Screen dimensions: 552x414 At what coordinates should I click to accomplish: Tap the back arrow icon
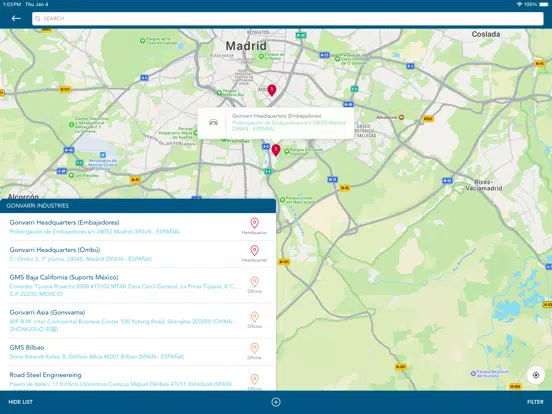pyautogui.click(x=16, y=18)
